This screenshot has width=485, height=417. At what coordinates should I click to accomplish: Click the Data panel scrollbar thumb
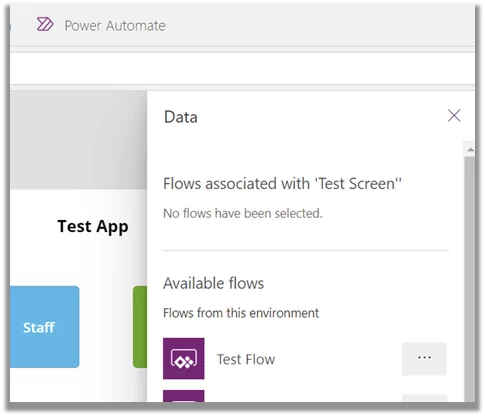[x=470, y=278]
